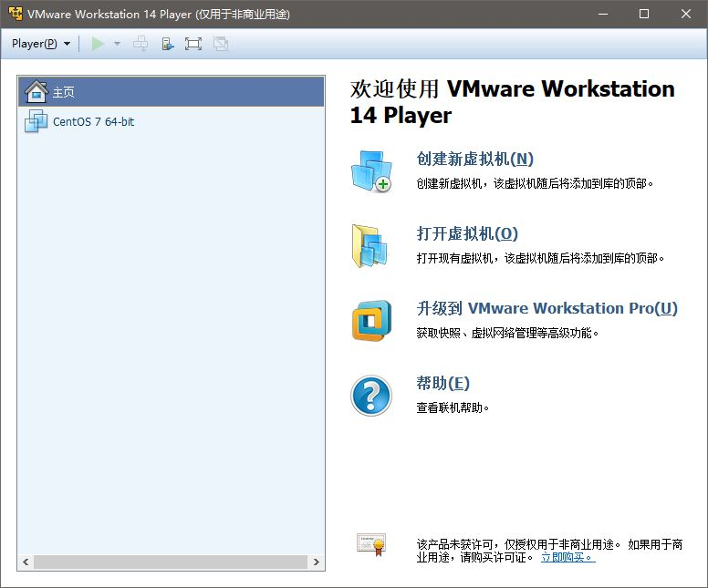The height and width of the screenshot is (588, 708).
Task: Click the library horizontal scrollbar left arrow
Action: click(26, 562)
